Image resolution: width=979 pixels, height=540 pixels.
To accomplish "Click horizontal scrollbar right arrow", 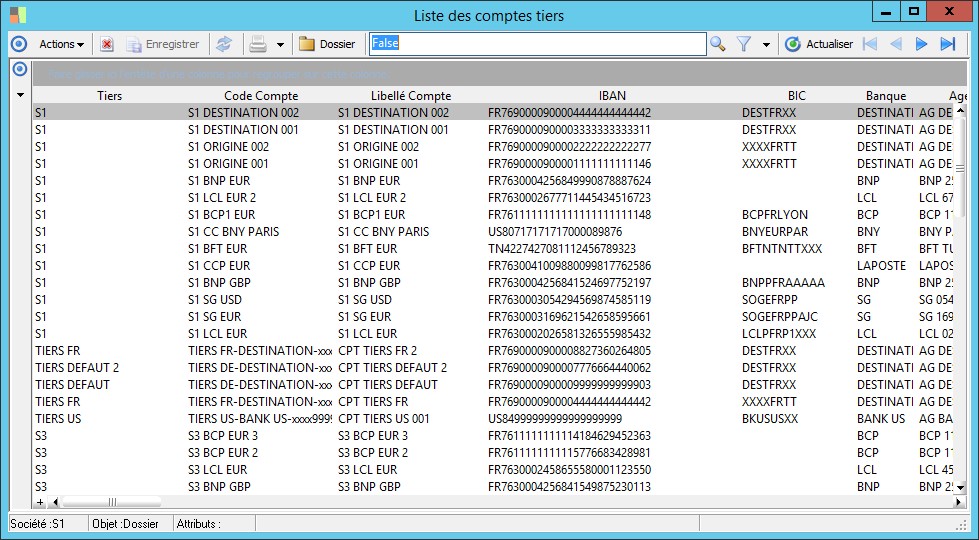I will pos(958,501).
